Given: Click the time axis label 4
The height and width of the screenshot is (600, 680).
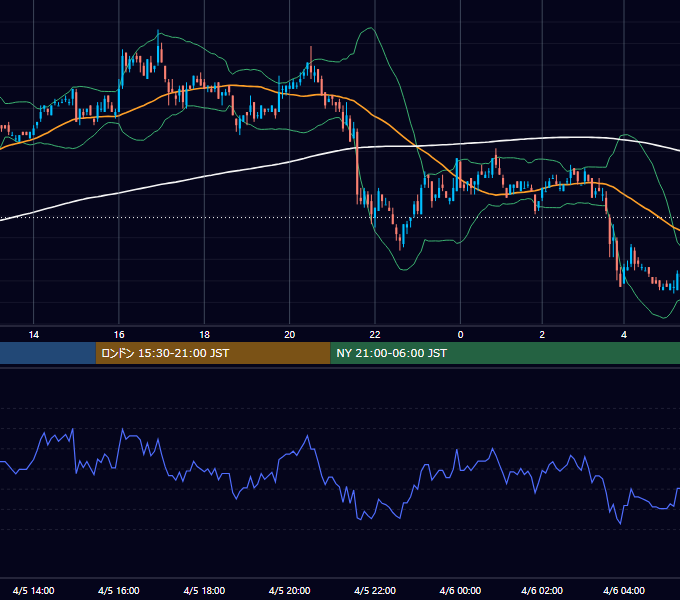Looking at the screenshot, I should point(624,335).
